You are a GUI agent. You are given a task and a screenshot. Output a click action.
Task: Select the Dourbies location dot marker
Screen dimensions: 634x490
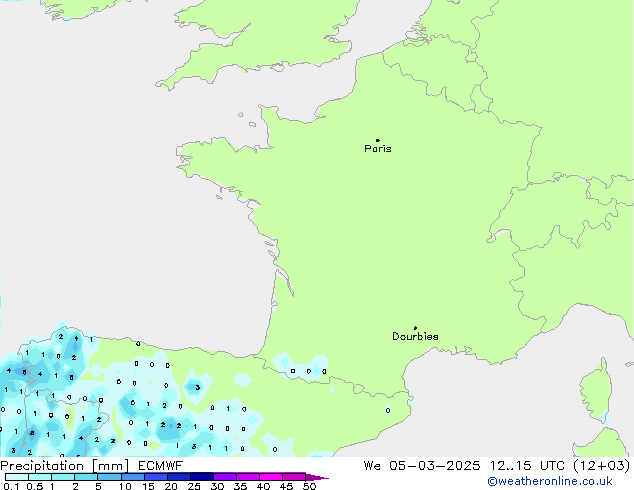[415, 328]
